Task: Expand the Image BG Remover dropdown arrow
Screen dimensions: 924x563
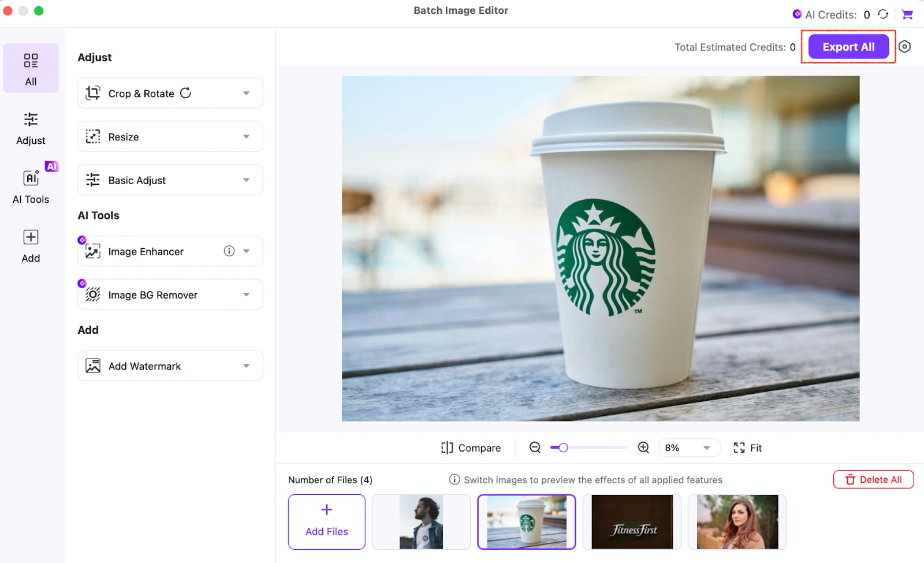Action: tap(247, 294)
